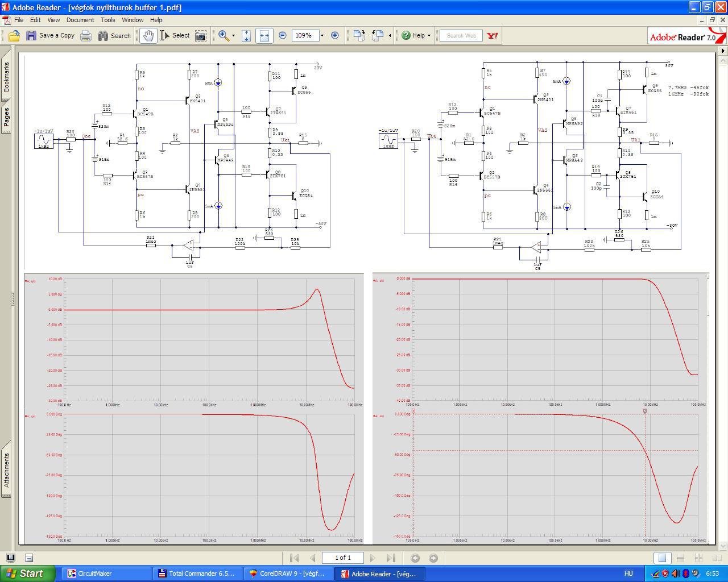The width and height of the screenshot is (728, 582).
Task: Select Single Page layout
Action: [662, 558]
